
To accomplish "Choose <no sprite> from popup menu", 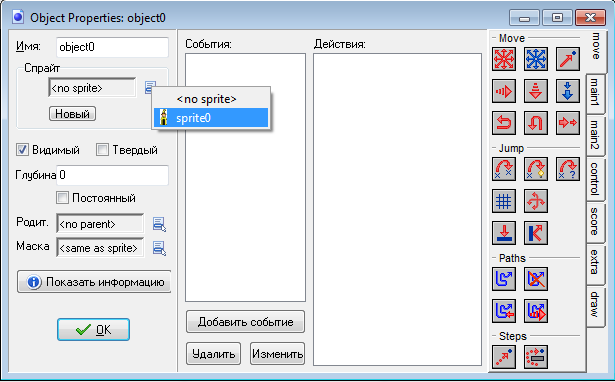I will 211,99.
